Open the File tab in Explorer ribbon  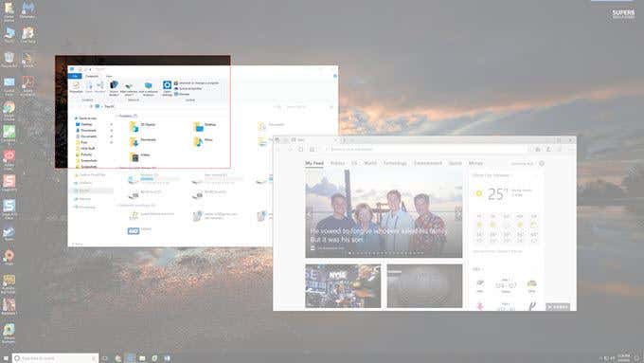click(x=75, y=76)
